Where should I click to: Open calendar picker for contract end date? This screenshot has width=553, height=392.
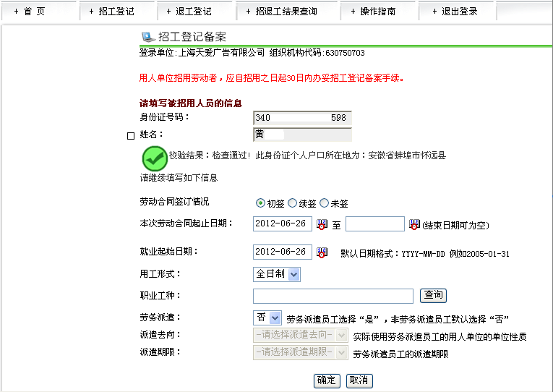click(414, 225)
